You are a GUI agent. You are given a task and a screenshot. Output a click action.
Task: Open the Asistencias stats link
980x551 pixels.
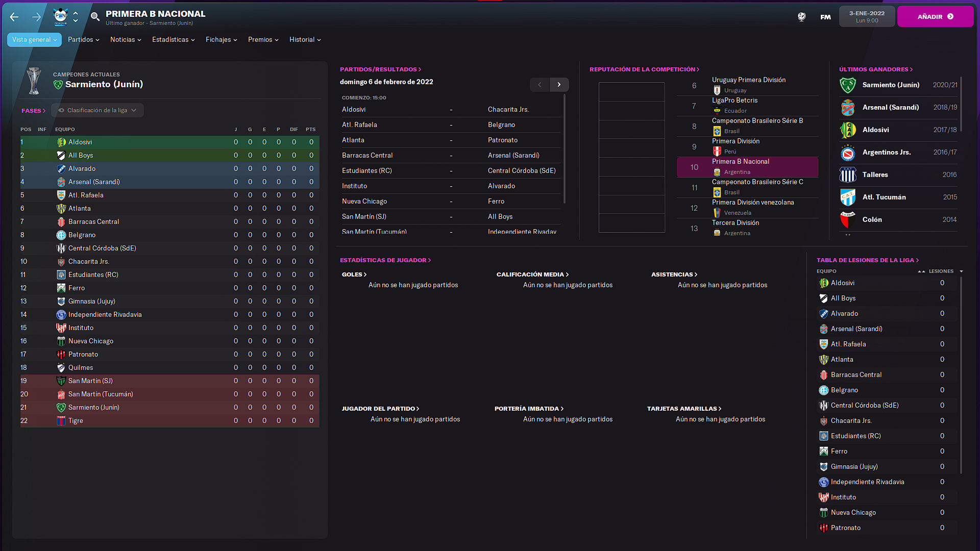click(x=674, y=274)
